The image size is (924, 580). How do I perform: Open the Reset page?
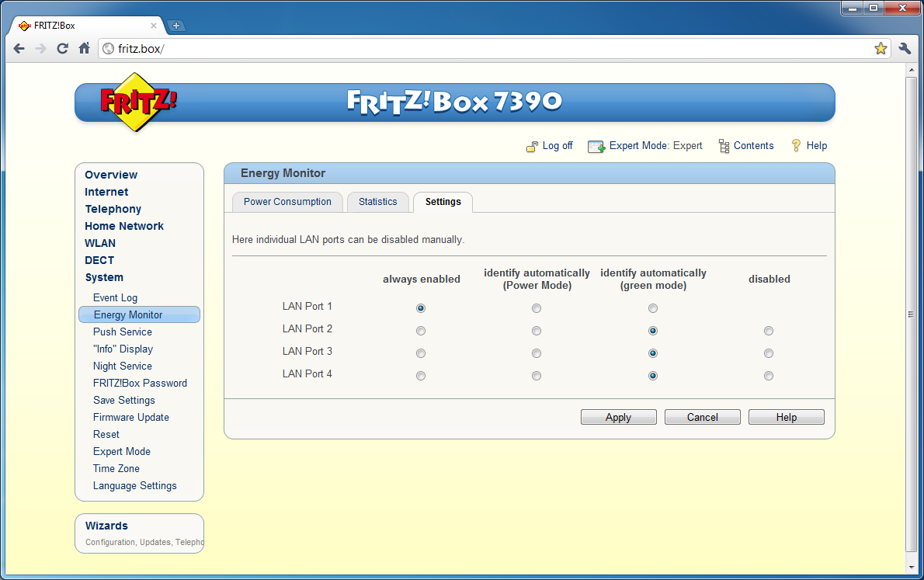(106, 434)
